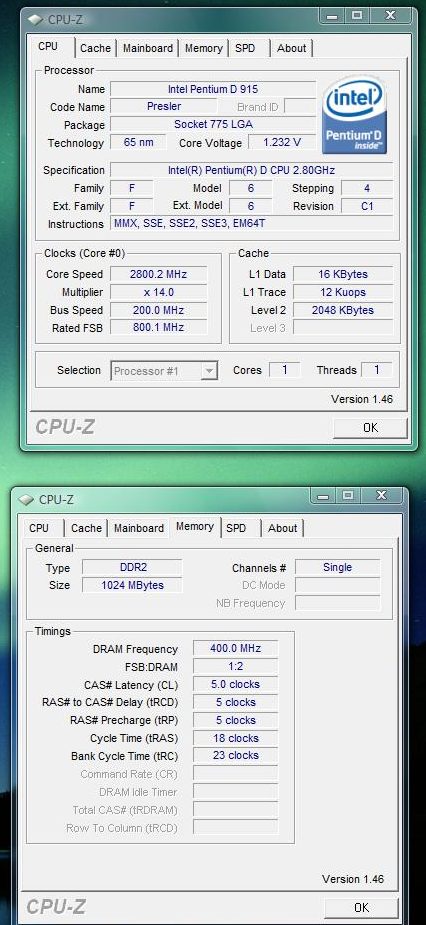Click the RAS# to CAS# Delay (tRCD) value

pos(235,703)
